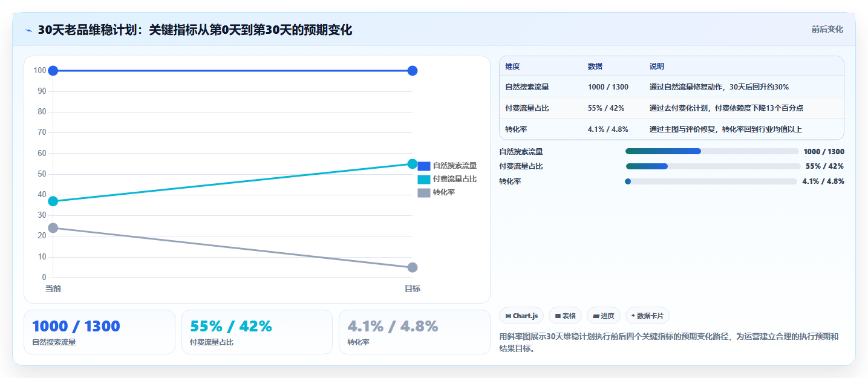Click 付费流量占比 label beside progress bar
The height and width of the screenshot is (378, 868).
coord(521,166)
